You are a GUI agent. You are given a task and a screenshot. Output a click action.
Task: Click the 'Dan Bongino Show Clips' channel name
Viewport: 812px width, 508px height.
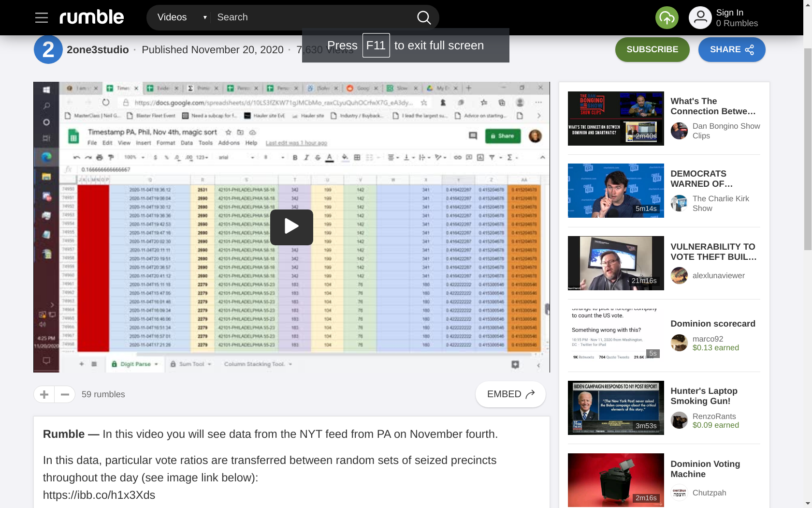[x=726, y=131]
